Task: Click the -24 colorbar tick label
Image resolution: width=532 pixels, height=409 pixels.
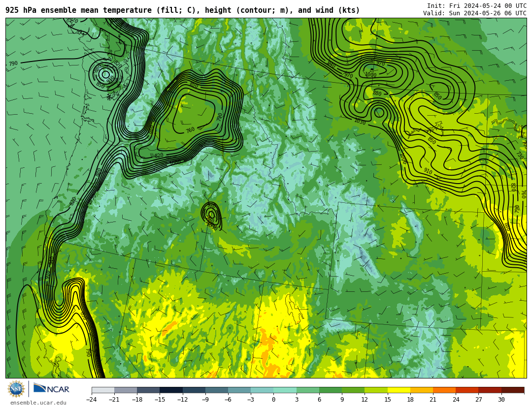Action: point(92,400)
